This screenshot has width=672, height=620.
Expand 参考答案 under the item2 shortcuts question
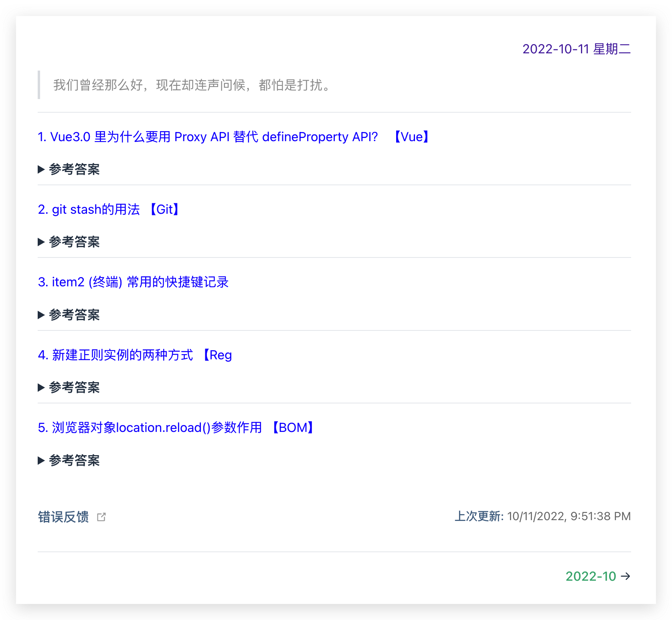[x=69, y=315]
